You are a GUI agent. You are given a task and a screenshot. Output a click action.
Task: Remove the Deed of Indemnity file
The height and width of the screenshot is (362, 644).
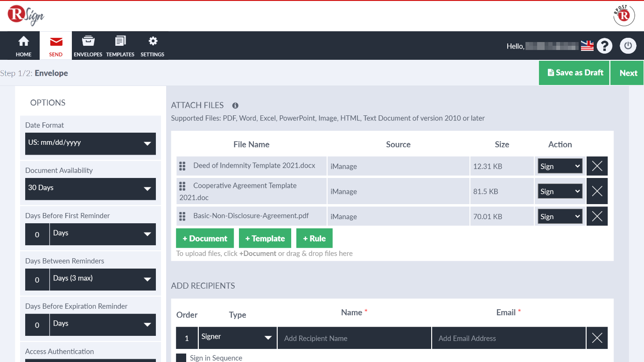coord(597,166)
